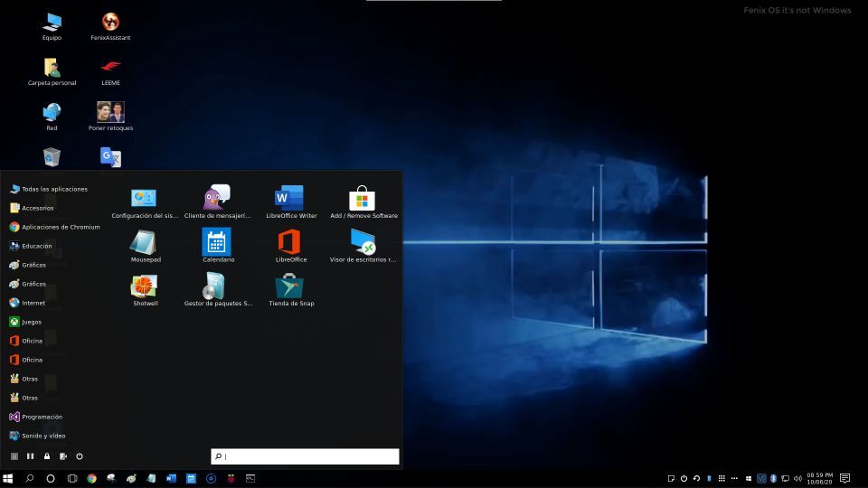The height and width of the screenshot is (488, 868).
Task: Click the log out icon in start menu
Action: pyautogui.click(x=63, y=456)
